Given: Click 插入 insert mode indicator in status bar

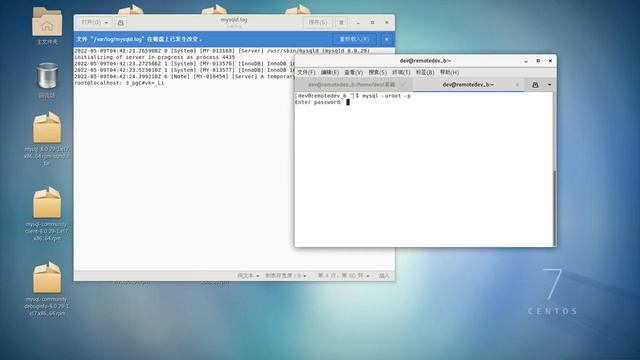Looking at the screenshot, I should (x=384, y=276).
